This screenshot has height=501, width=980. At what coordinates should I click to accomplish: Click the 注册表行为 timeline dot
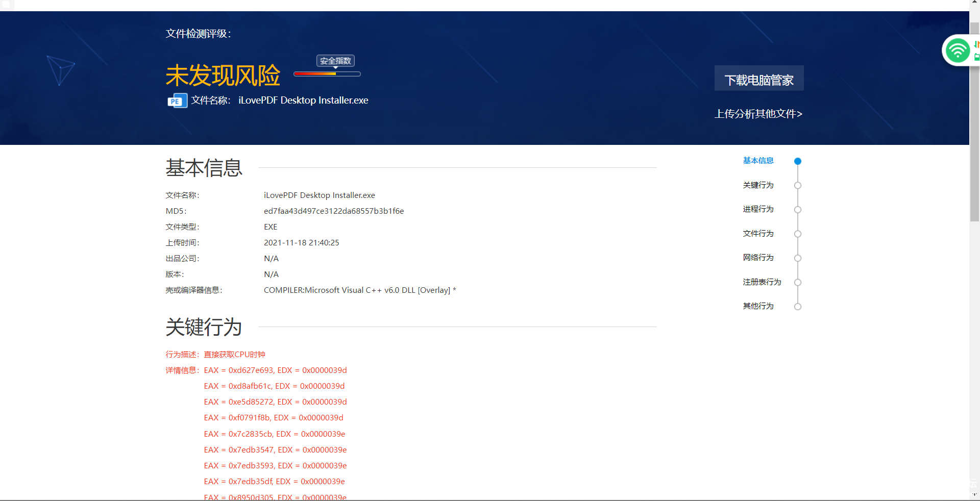click(x=798, y=282)
